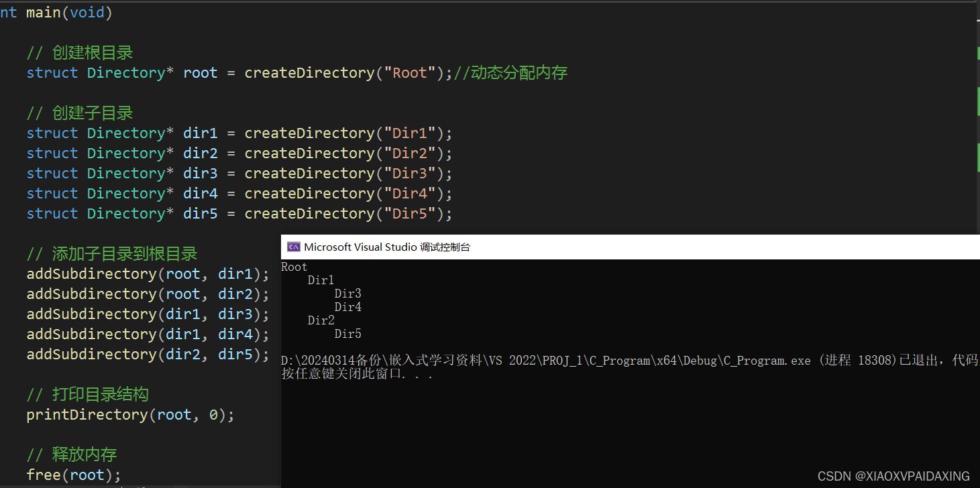Click the dir1 createDirectory("Dir1") line
The image size is (980, 488).
pyautogui.click(x=240, y=133)
